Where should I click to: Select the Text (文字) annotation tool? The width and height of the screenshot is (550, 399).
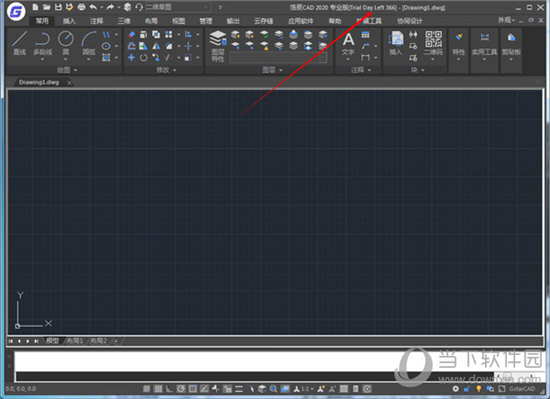tap(348, 45)
